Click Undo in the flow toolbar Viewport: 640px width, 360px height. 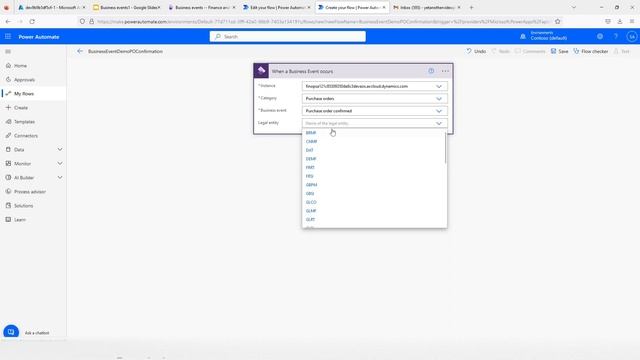pos(476,51)
